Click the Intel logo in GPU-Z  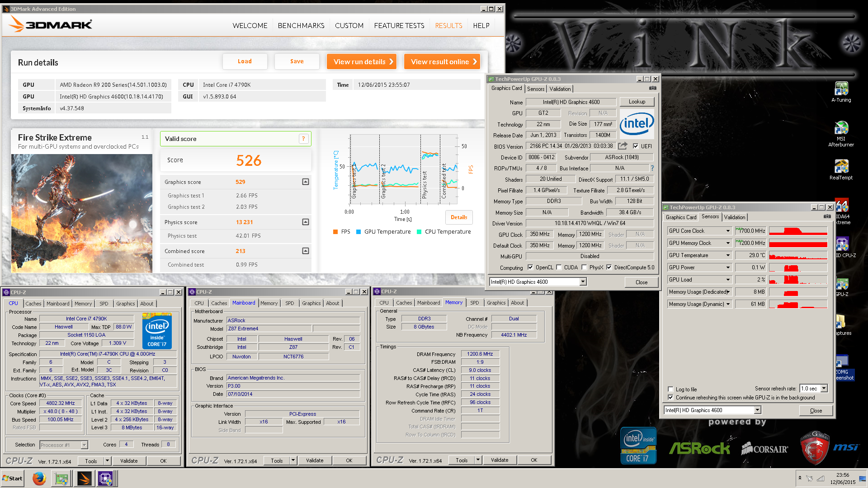point(637,123)
